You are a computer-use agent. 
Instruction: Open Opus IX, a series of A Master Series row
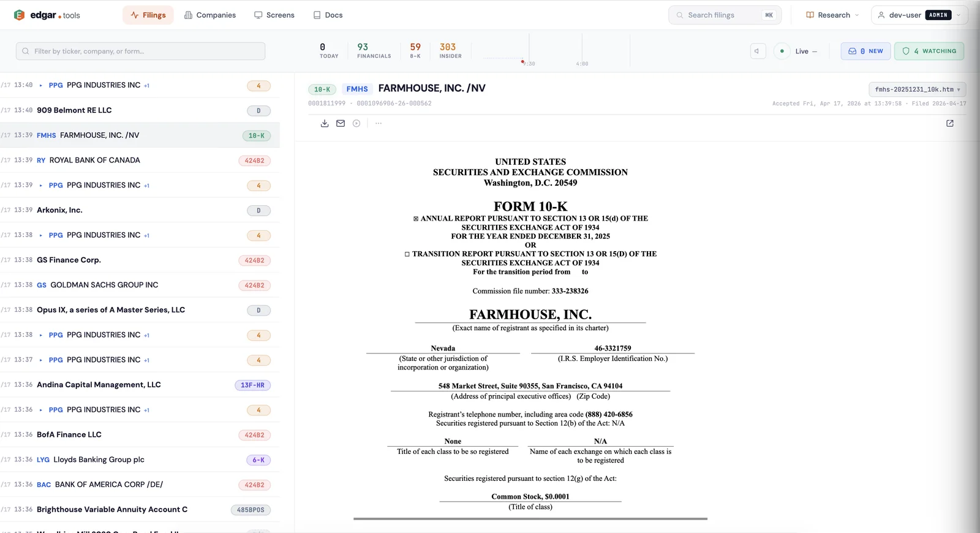(x=140, y=310)
